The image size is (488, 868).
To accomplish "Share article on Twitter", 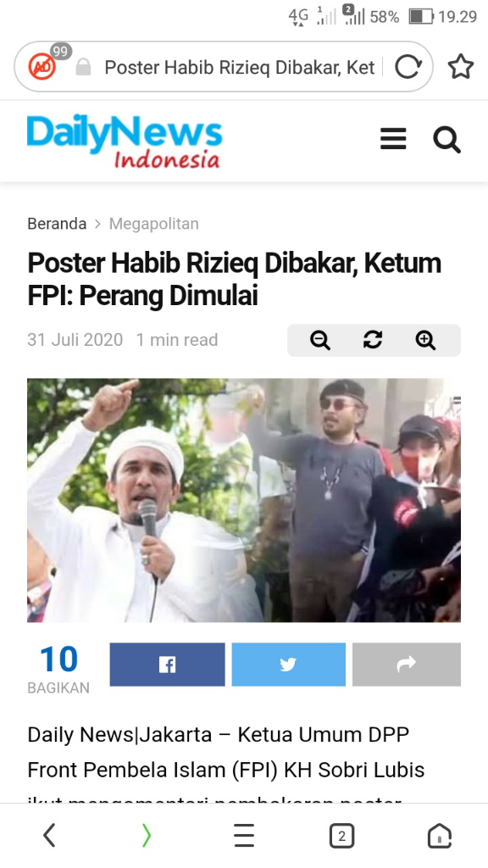I will click(288, 665).
